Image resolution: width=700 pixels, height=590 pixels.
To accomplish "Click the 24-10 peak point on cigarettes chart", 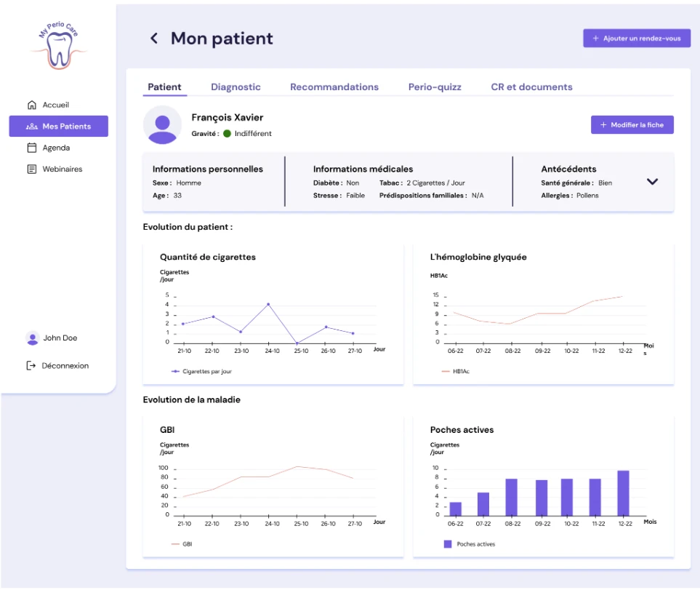I will (x=268, y=304).
